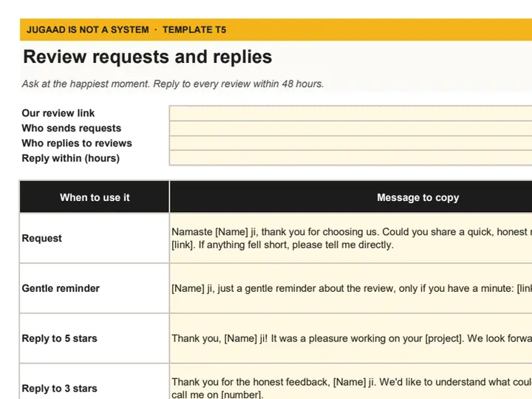
Task: Click the 'Thank you, [Name] ji!' message cell
Action: (x=351, y=338)
